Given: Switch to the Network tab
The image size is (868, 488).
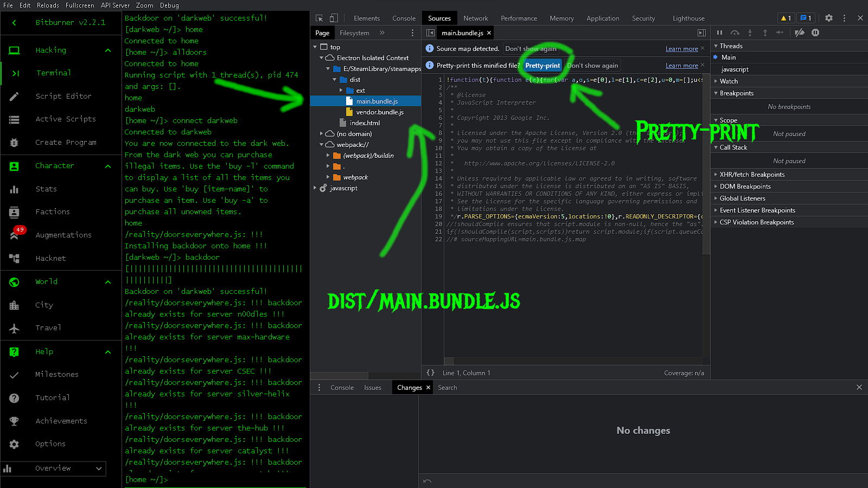Looking at the screenshot, I should coord(476,18).
